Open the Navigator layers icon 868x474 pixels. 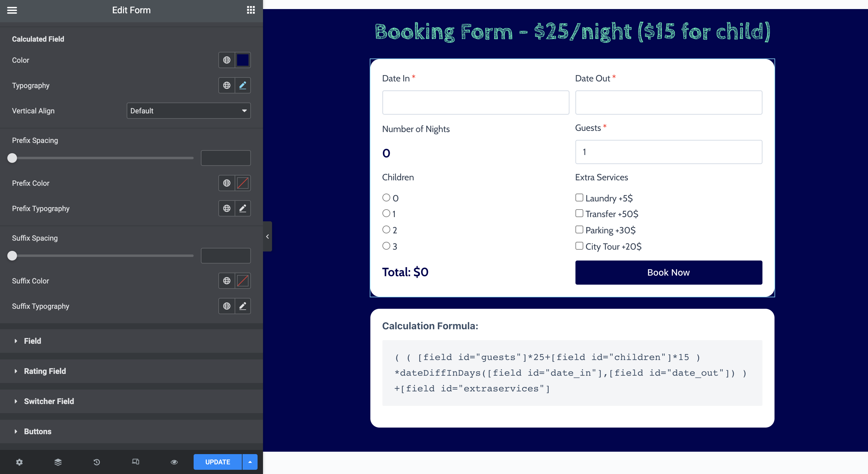[x=58, y=462]
